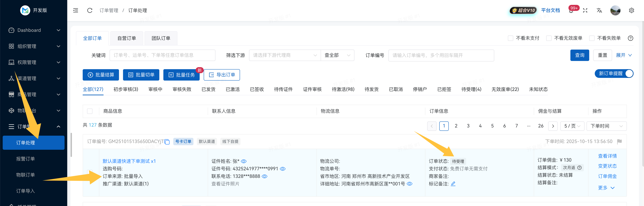Screen dimensions: 644x206
Task: Click the order flag marker icon
Action: pos(619,142)
